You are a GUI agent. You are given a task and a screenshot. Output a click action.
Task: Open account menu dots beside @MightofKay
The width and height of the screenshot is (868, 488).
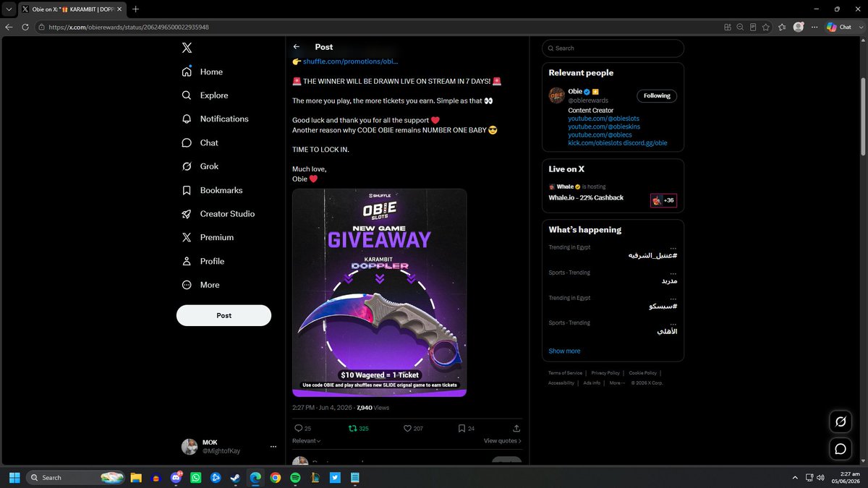coord(273,447)
